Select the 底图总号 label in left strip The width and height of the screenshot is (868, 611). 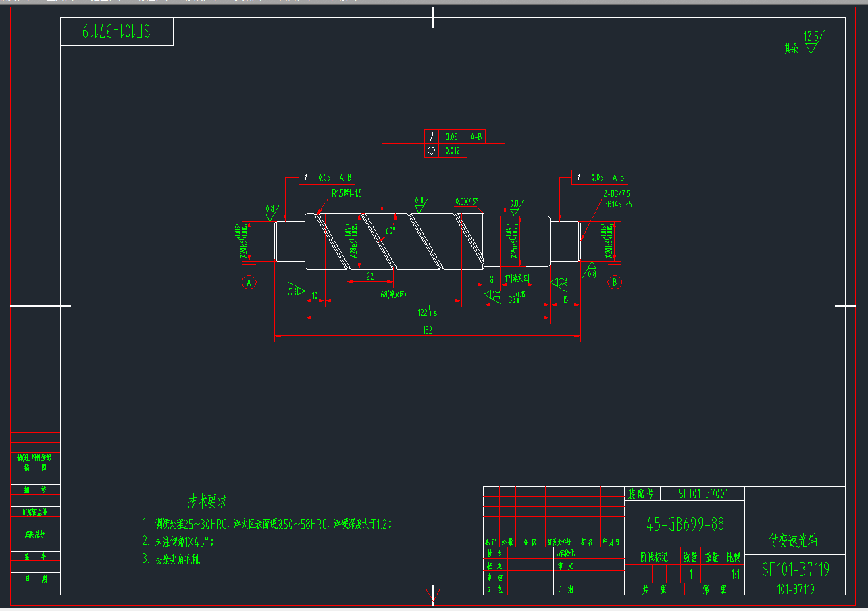coord(35,534)
